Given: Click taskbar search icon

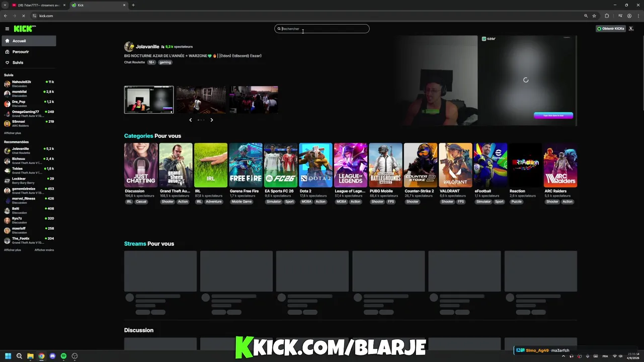Looking at the screenshot, I should pyautogui.click(x=19, y=356).
